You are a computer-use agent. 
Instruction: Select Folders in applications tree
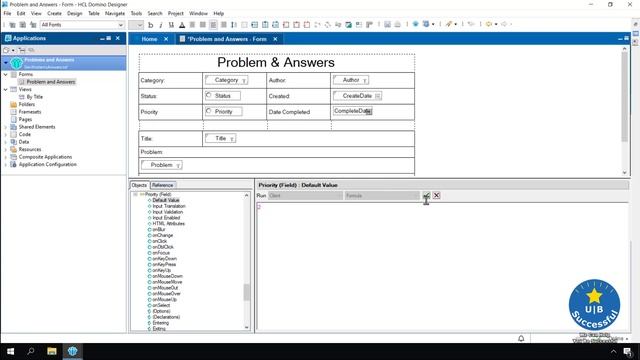tap(27, 104)
